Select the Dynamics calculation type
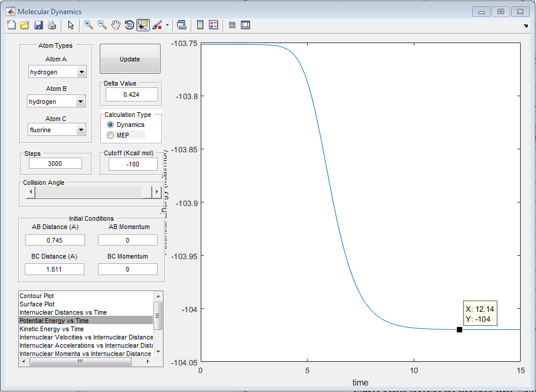Viewport: 536px width, 392px height. [x=110, y=125]
